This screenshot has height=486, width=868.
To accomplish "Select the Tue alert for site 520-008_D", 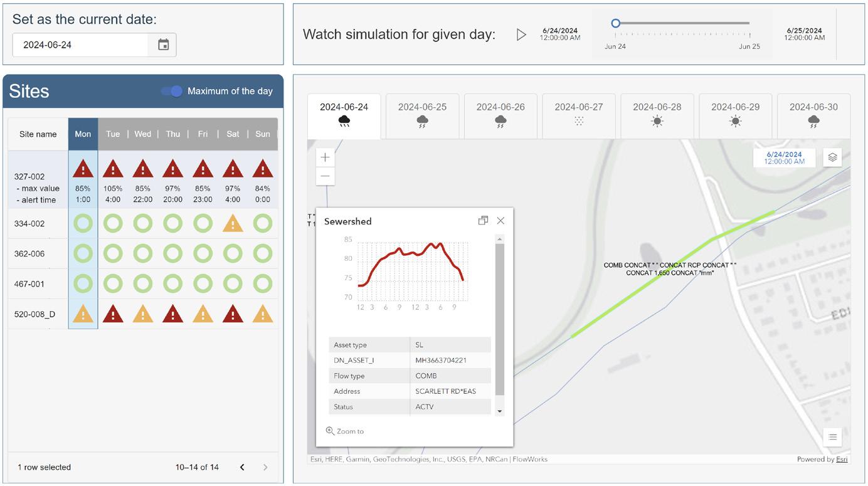I will (113, 313).
